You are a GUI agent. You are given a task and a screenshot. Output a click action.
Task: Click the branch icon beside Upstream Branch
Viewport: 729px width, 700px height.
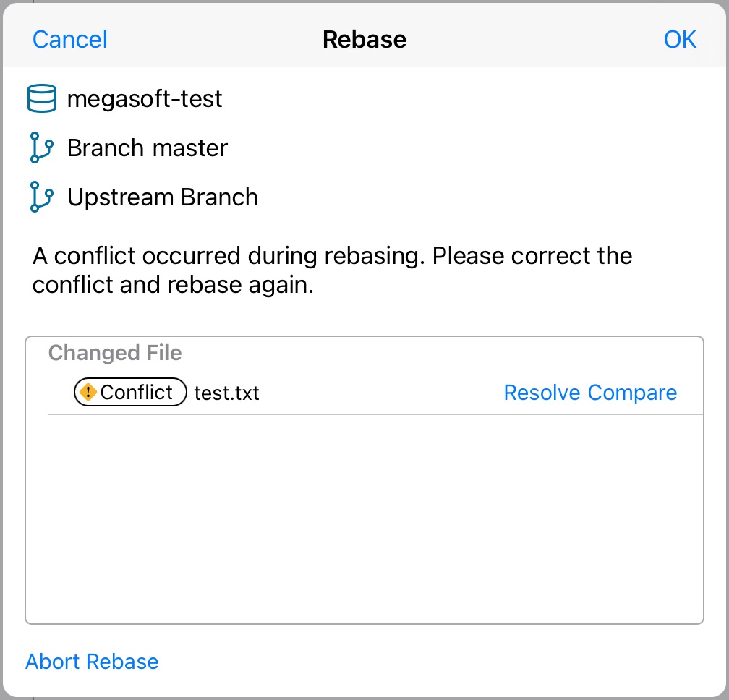(x=42, y=197)
